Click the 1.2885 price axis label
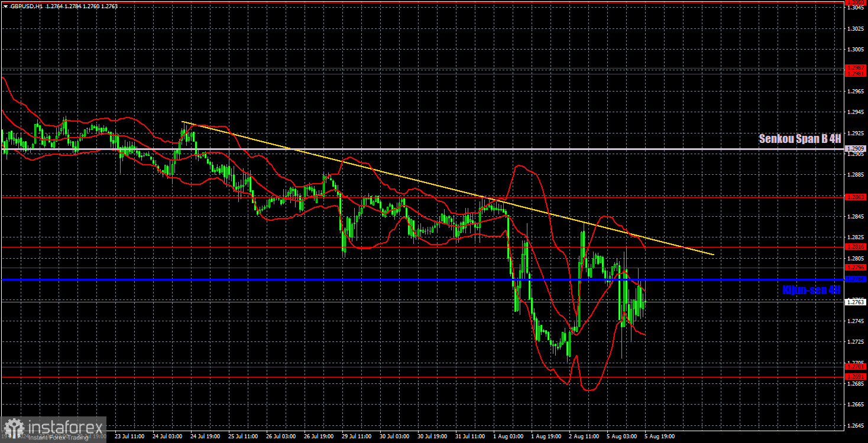This screenshot has width=868, height=443. pos(856,175)
